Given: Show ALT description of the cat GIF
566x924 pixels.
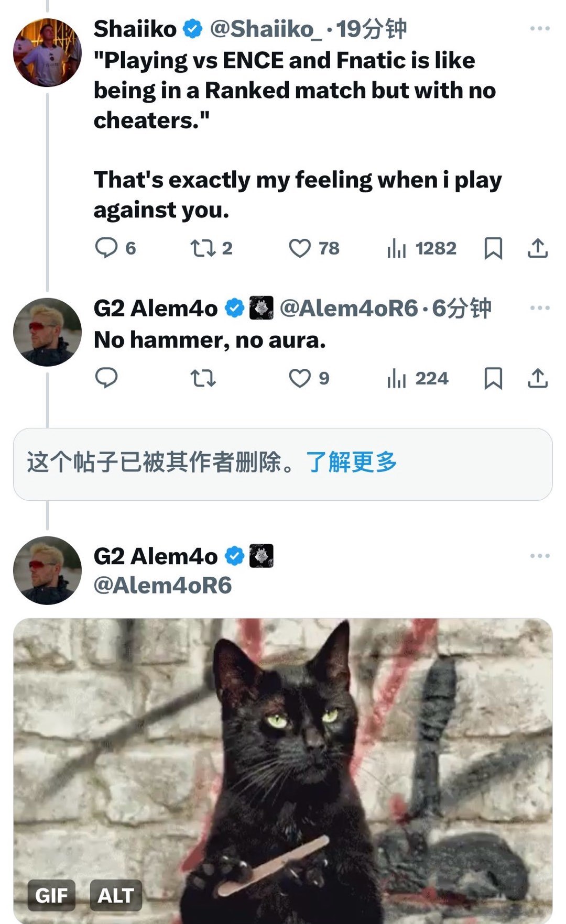Looking at the screenshot, I should (116, 895).
